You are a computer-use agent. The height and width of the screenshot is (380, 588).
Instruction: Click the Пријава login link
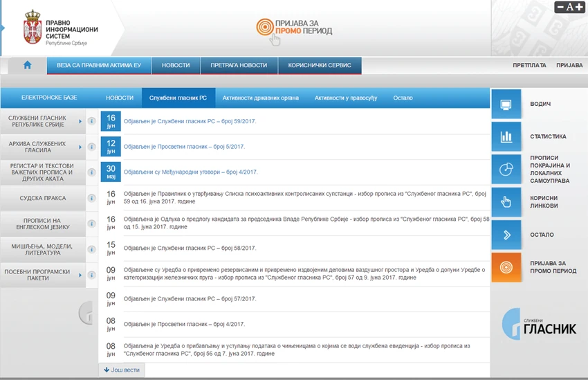(x=569, y=65)
